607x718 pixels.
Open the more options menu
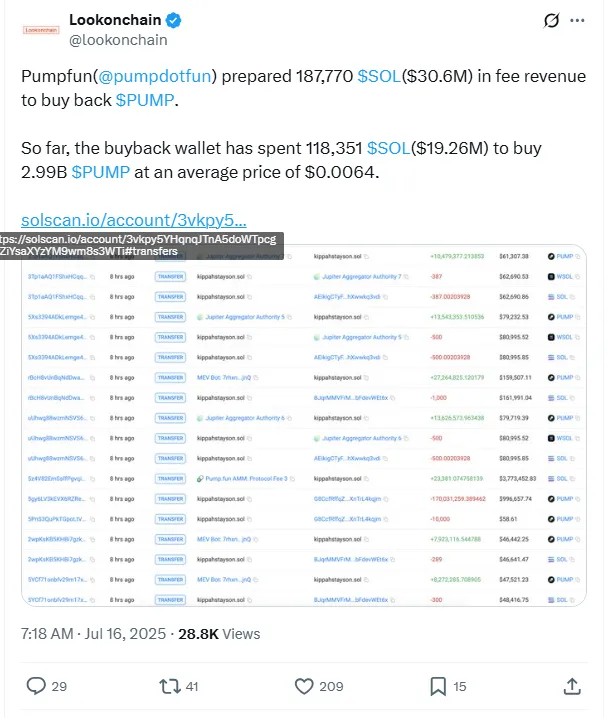click(x=580, y=21)
